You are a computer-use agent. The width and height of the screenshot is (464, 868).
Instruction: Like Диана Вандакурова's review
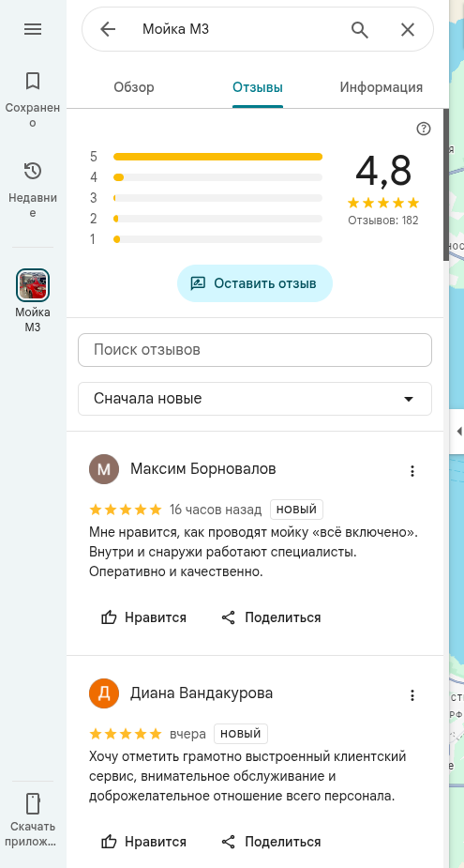[x=143, y=842]
